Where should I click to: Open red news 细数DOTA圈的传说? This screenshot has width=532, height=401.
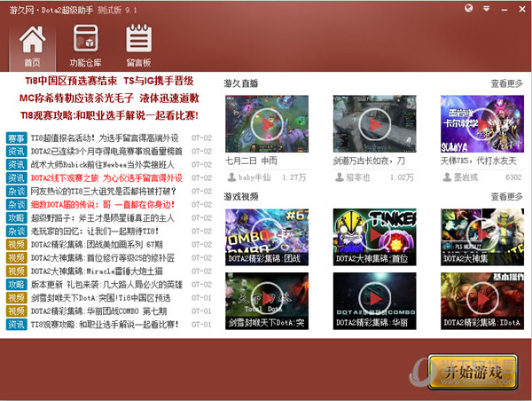tap(103, 205)
